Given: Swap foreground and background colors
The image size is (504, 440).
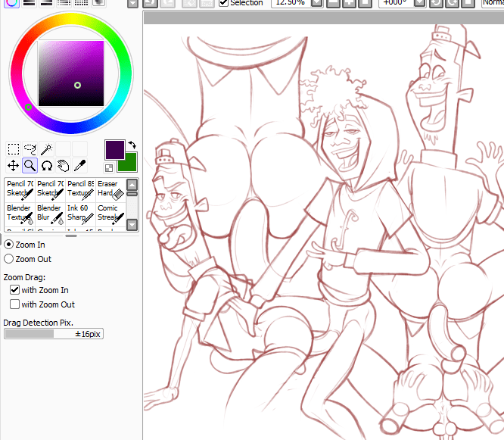Looking at the screenshot, I should point(132,145).
